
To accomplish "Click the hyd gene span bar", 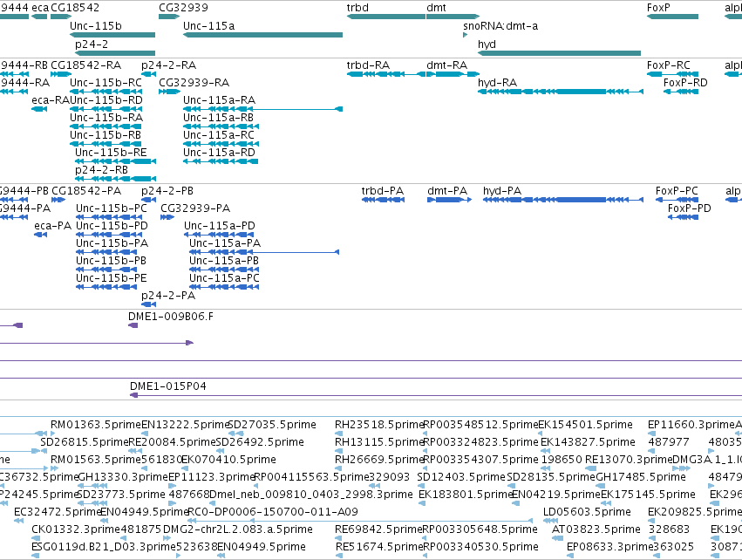I will [560, 53].
